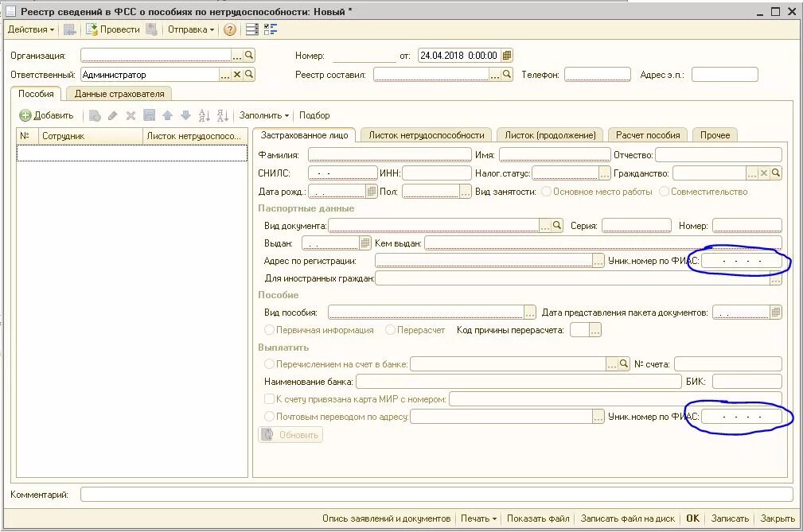Viewport: 803px width, 532px height.
Task: Open calendar for passport Выдан date
Action: pyautogui.click(x=365, y=243)
